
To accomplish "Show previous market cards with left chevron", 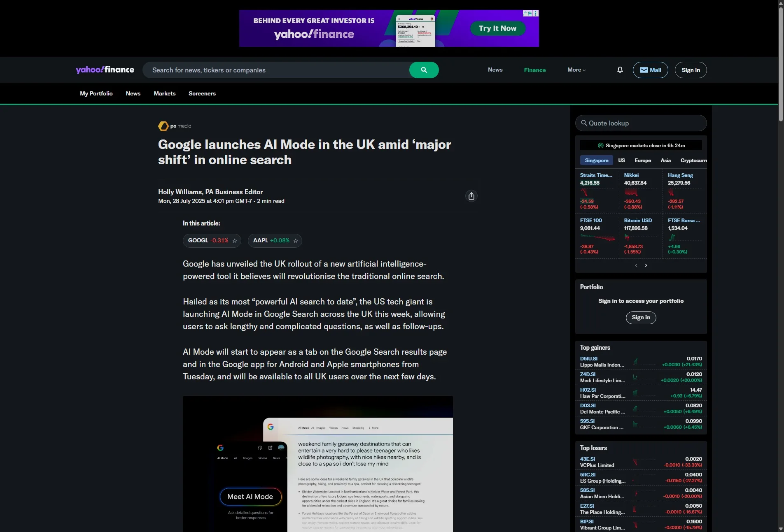I will click(x=636, y=265).
